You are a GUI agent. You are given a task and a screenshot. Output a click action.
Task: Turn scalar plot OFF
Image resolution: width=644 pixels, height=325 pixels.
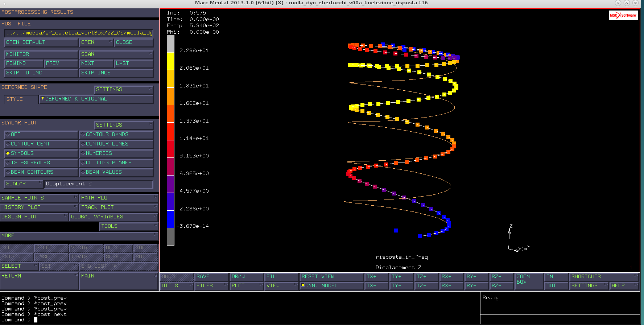coord(41,135)
